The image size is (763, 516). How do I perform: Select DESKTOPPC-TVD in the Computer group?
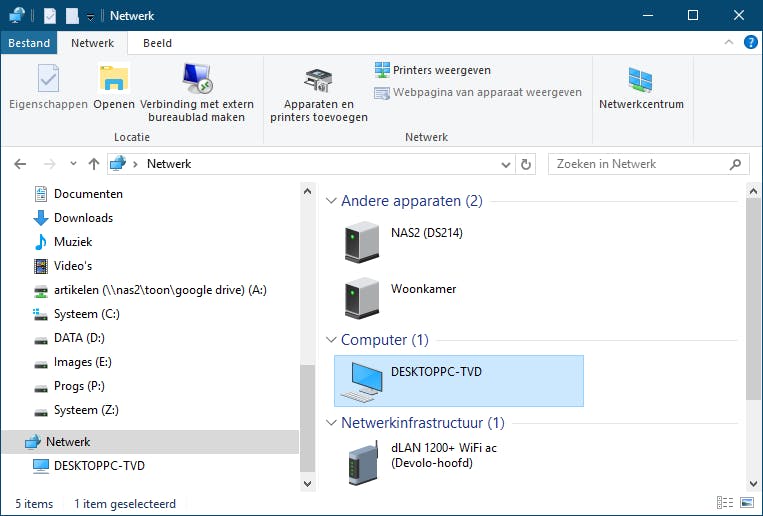coord(459,381)
